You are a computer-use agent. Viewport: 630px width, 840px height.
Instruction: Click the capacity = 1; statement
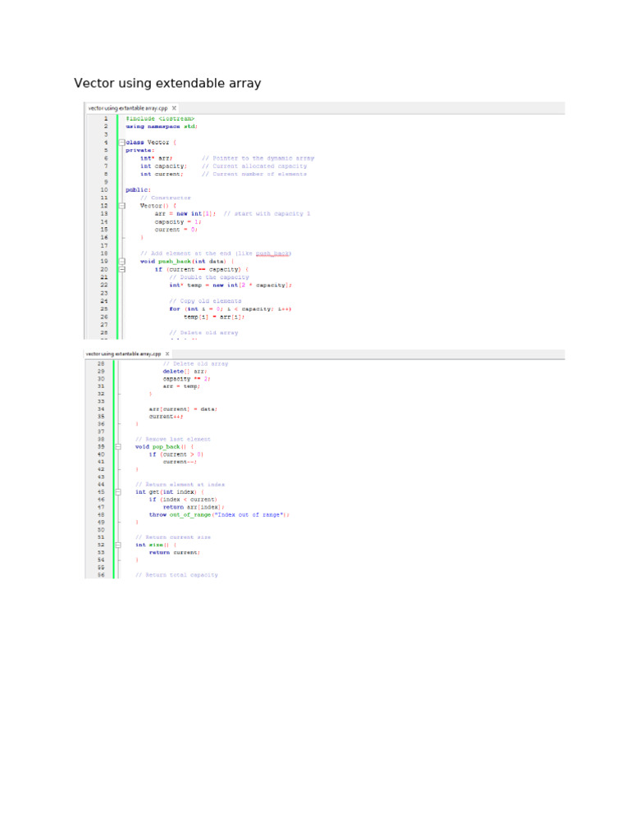[x=178, y=221]
